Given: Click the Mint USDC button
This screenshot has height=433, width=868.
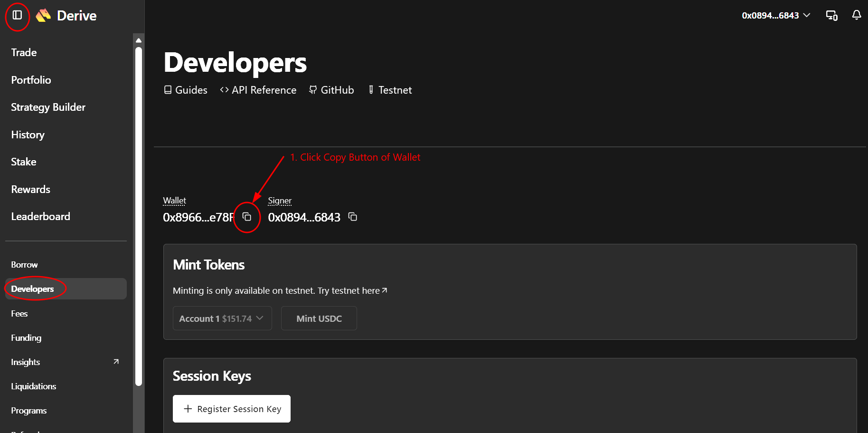Looking at the screenshot, I should 319,318.
